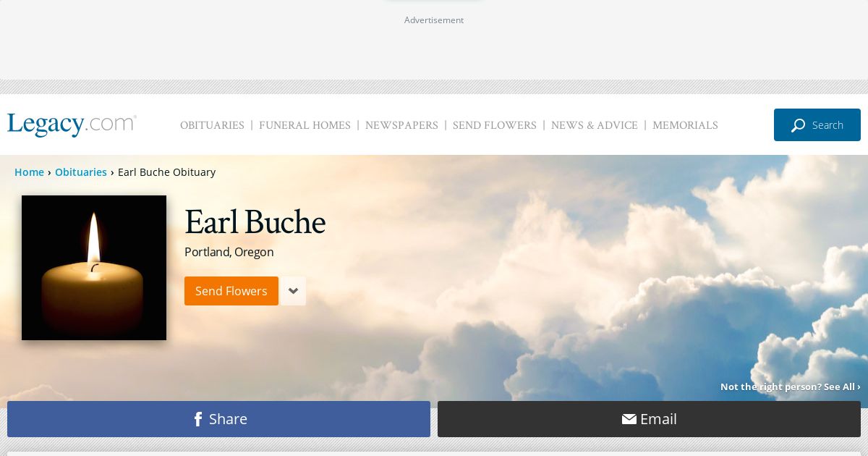The height and width of the screenshot is (456, 868).
Task: Open the Legacy.com logo home link
Action: tap(72, 124)
